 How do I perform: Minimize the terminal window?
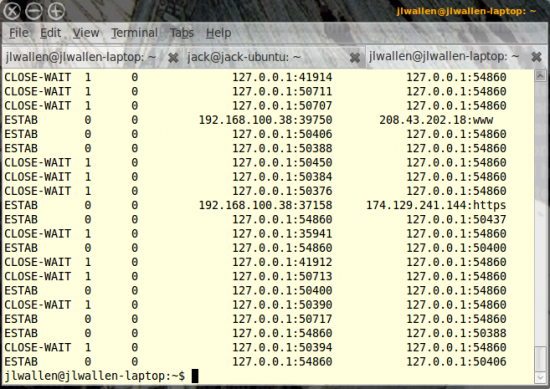[34, 11]
